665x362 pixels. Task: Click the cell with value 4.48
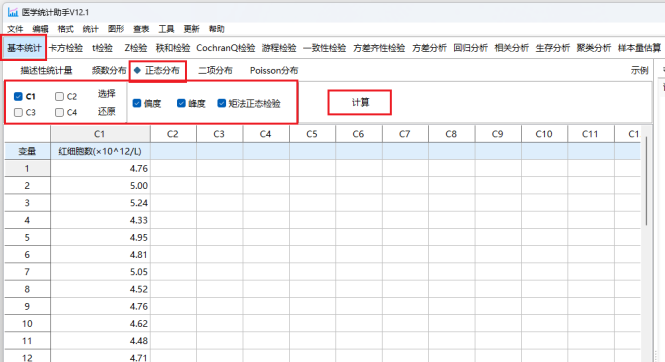tap(100, 341)
